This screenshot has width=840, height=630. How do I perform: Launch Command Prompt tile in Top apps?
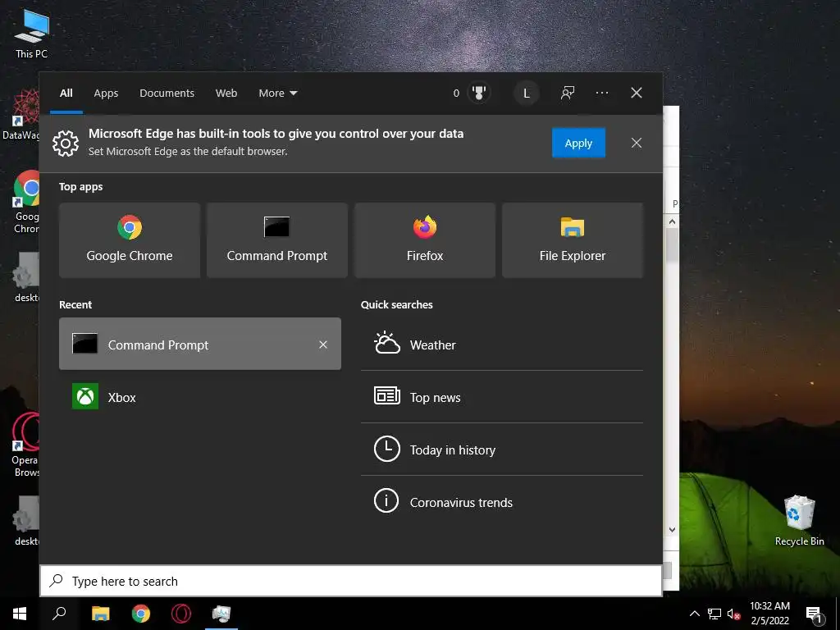click(x=277, y=240)
